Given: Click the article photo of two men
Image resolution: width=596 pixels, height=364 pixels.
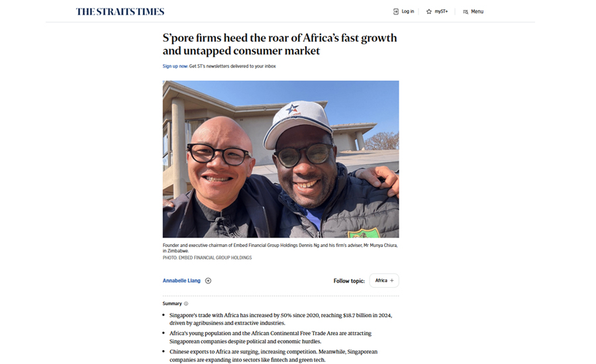Looking at the screenshot, I should coord(281,159).
